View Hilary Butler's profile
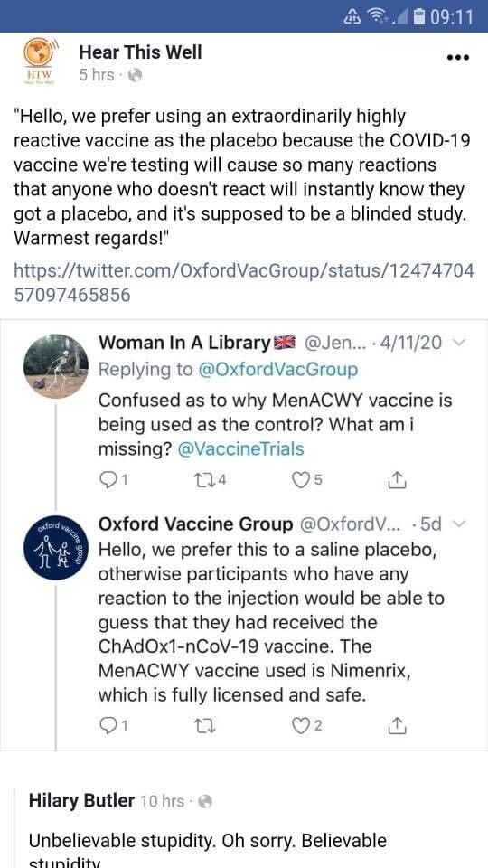Screen dimensions: 488x868 click(x=81, y=800)
